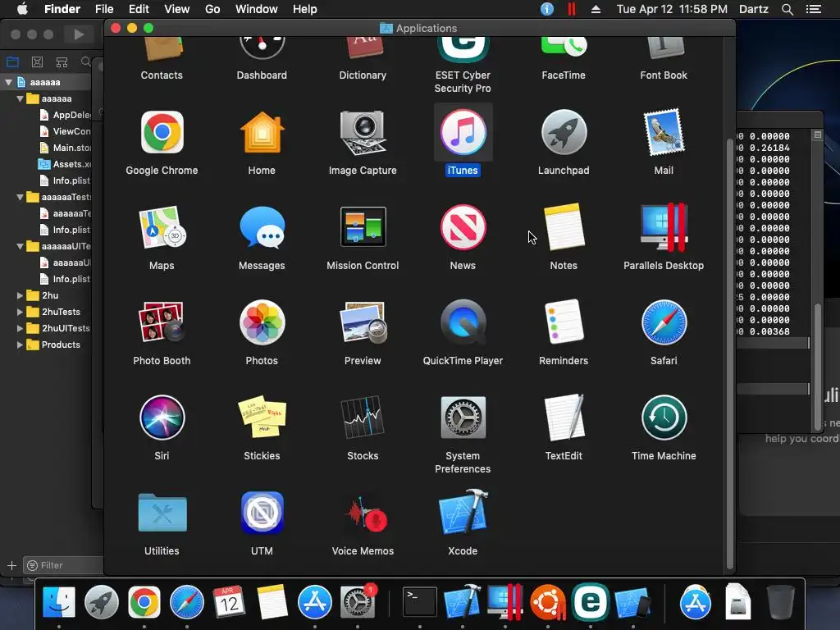Select the Home app icon
Screen dimensions: 840x630
(x=262, y=132)
